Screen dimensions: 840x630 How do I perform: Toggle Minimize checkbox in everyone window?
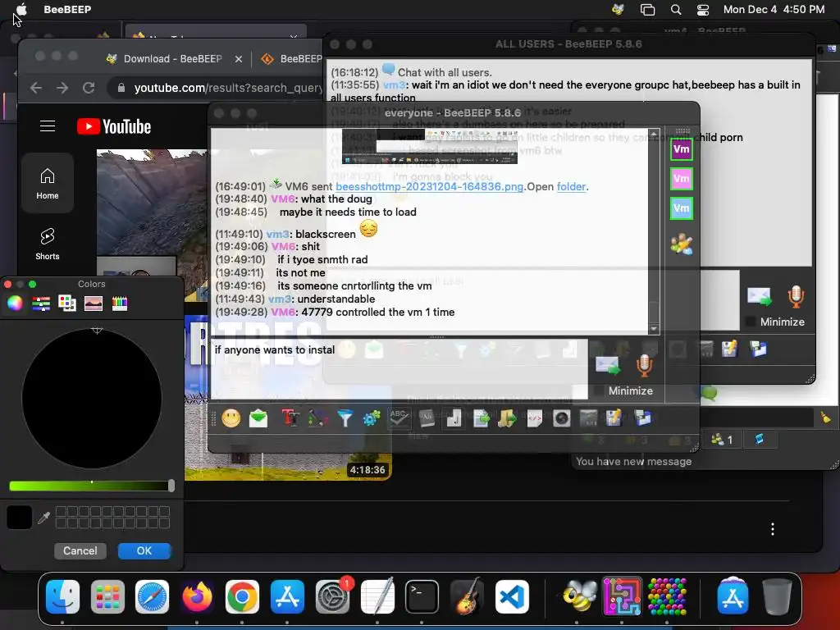pyautogui.click(x=598, y=391)
